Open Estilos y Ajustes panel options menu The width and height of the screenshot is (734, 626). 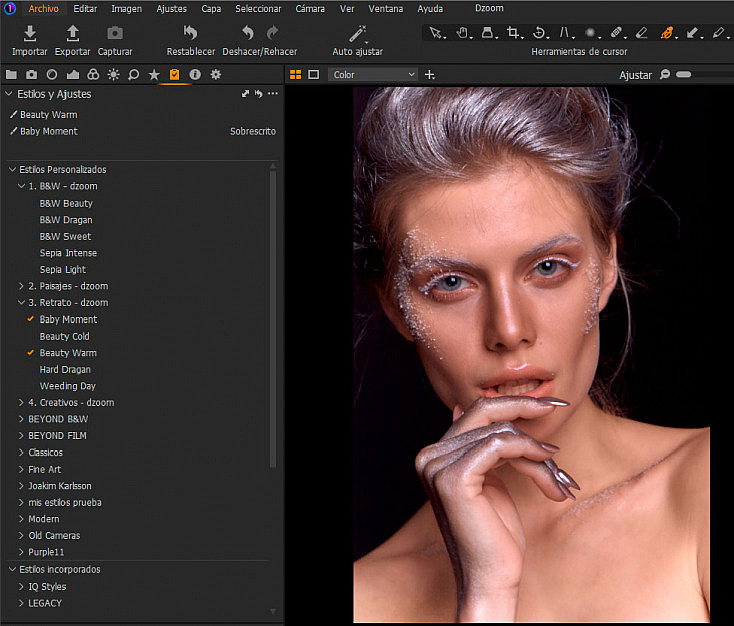point(273,94)
